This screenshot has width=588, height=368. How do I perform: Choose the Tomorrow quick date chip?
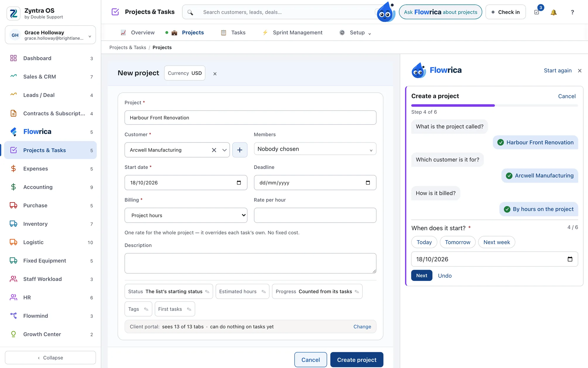[457, 242]
